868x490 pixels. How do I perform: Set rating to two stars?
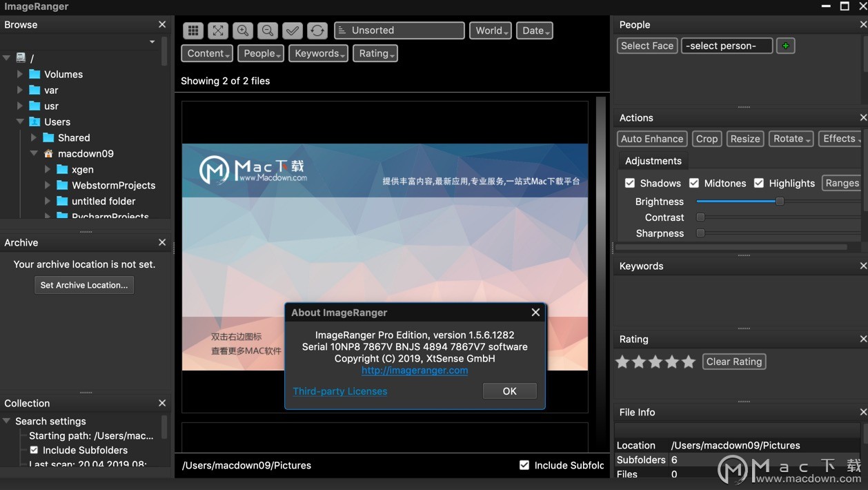pyautogui.click(x=639, y=362)
